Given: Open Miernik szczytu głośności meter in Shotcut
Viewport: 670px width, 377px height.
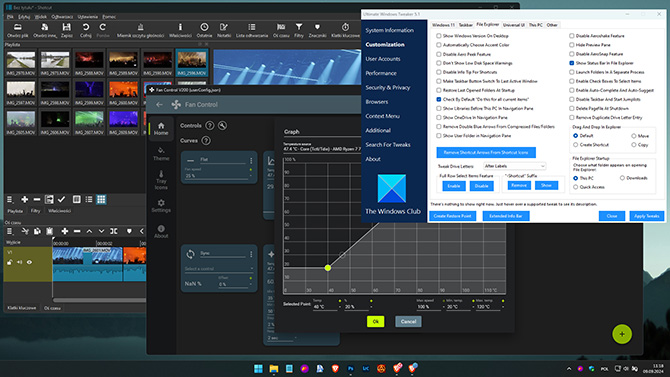Looking at the screenshot, I should [140, 27].
